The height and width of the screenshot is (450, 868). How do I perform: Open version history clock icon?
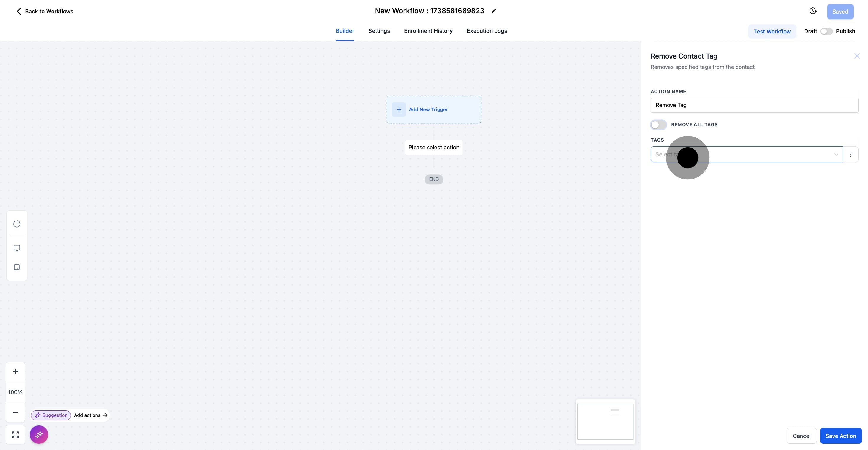[813, 11]
